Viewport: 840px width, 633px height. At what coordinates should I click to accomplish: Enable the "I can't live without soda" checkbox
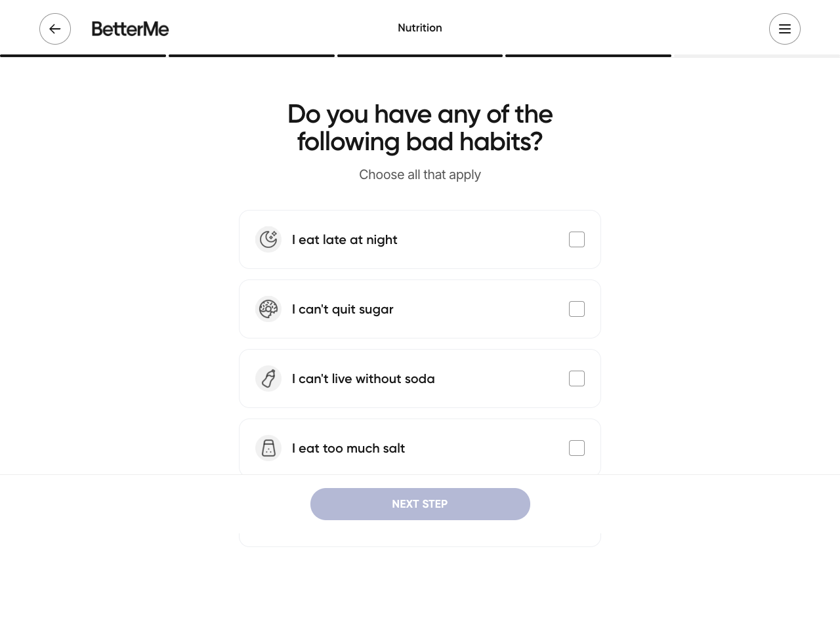pyautogui.click(x=577, y=378)
